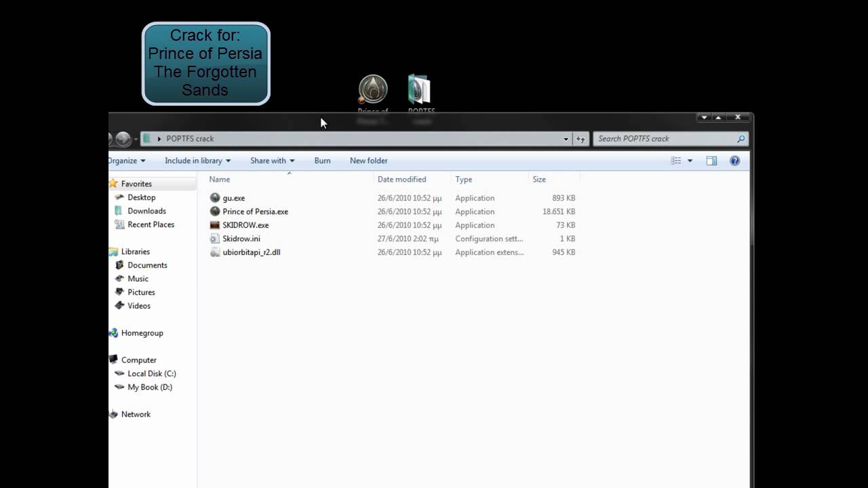Click the 27/6/2010 2:02 date cell
The width and height of the screenshot is (868, 488).
pyautogui.click(x=408, y=239)
